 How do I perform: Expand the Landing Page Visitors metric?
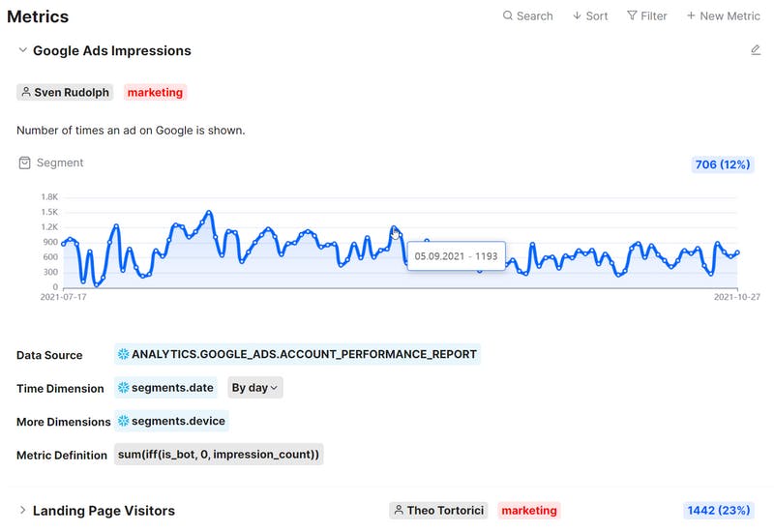pyautogui.click(x=23, y=510)
